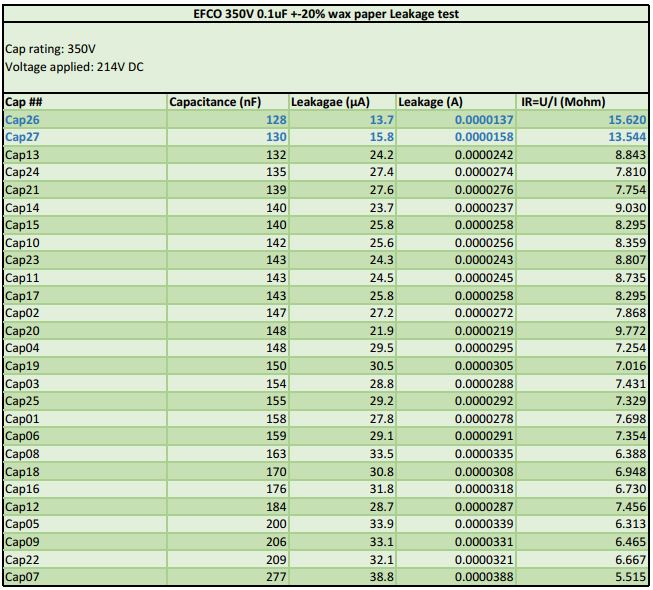Image resolution: width=653 pixels, height=590 pixels.
Task: Select the IR value 15.620
Action: point(627,120)
